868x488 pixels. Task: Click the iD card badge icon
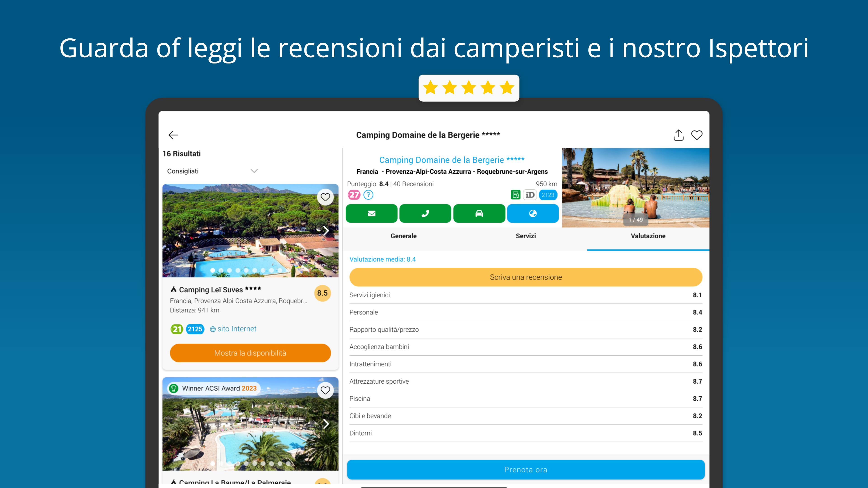(x=530, y=195)
